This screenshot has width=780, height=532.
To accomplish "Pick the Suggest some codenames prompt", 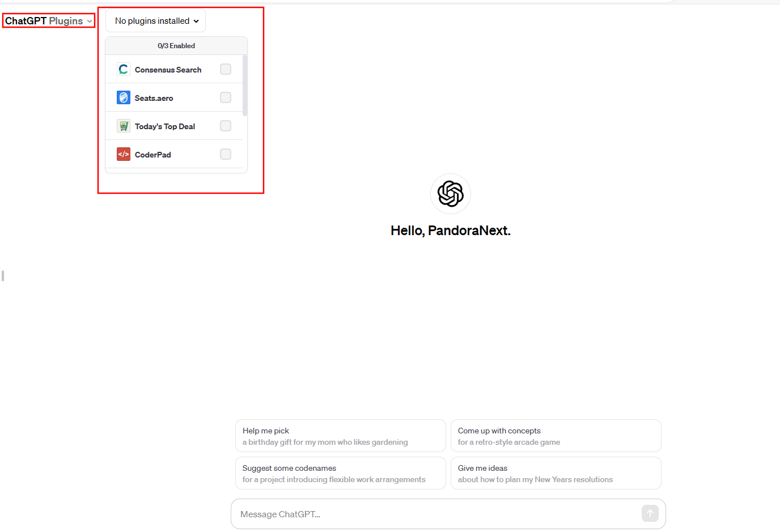I will click(341, 473).
